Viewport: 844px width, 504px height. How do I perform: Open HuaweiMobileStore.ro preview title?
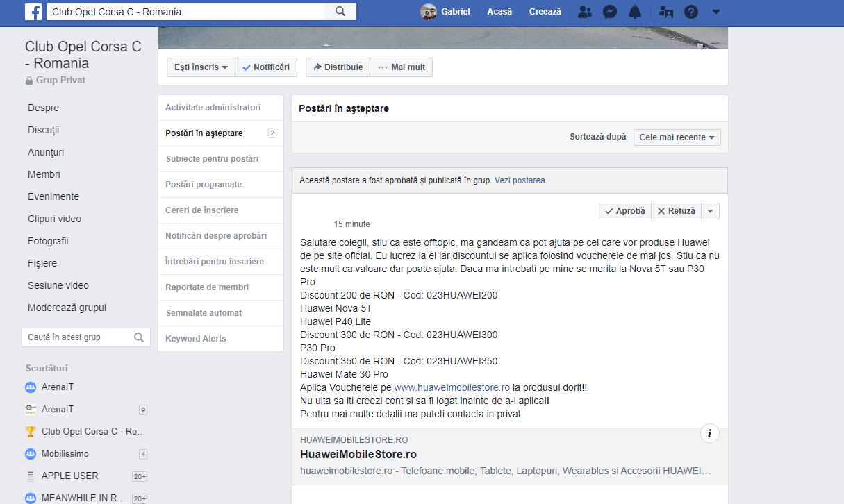pos(358,455)
